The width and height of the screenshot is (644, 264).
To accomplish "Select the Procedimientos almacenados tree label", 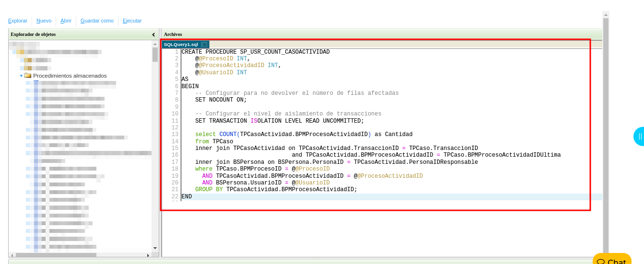I will pyautogui.click(x=70, y=76).
